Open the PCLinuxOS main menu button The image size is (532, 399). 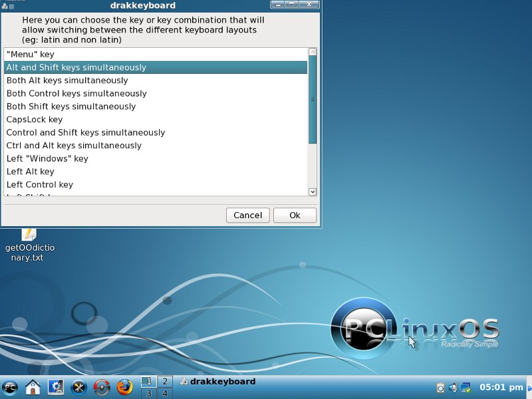[10, 387]
